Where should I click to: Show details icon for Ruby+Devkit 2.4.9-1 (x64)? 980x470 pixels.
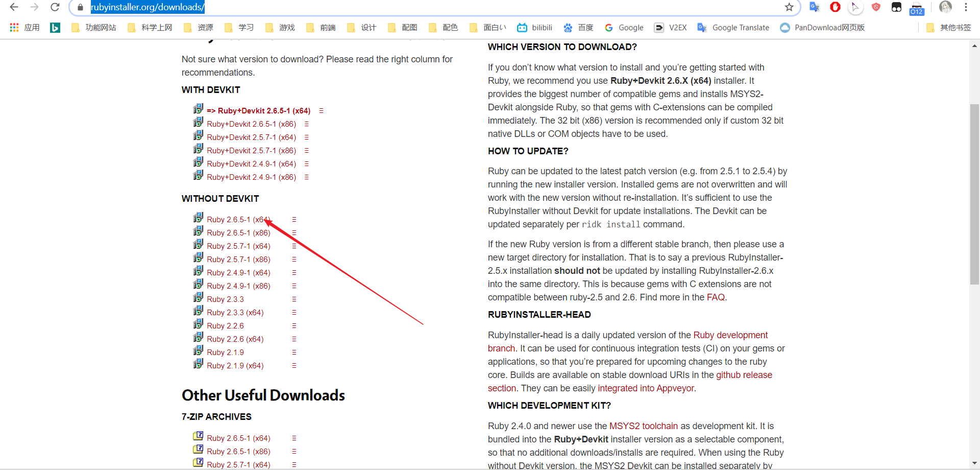coord(307,164)
